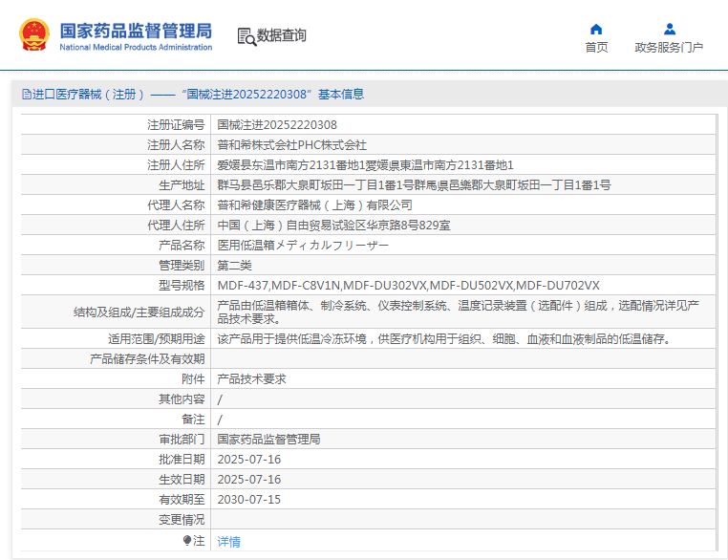Click the 型号规格 row label
Viewport: 728px width, 560px height.
click(182, 285)
